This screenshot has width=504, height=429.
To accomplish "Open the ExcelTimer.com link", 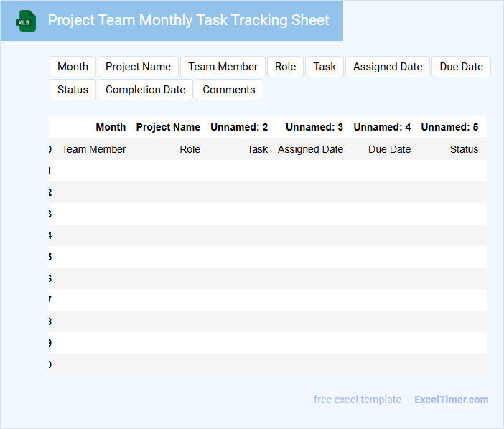I will tap(451, 400).
